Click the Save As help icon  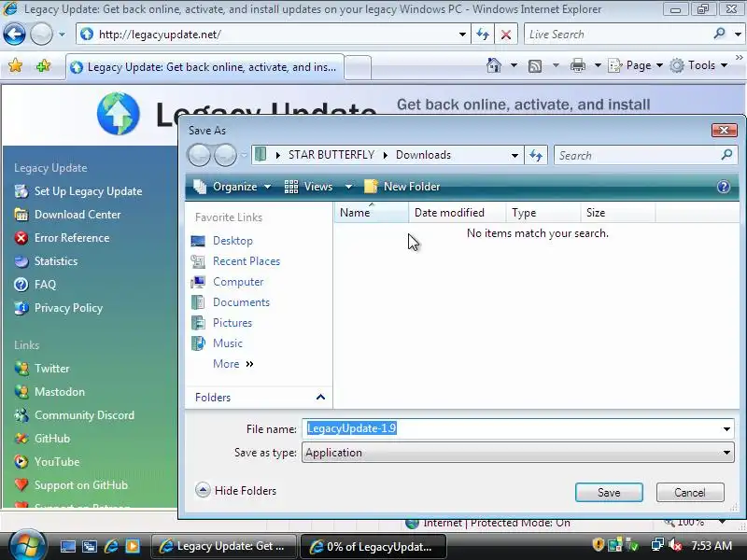[723, 187]
